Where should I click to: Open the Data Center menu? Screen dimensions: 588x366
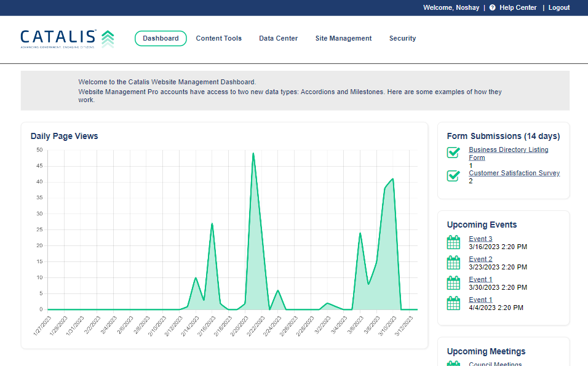tap(278, 38)
